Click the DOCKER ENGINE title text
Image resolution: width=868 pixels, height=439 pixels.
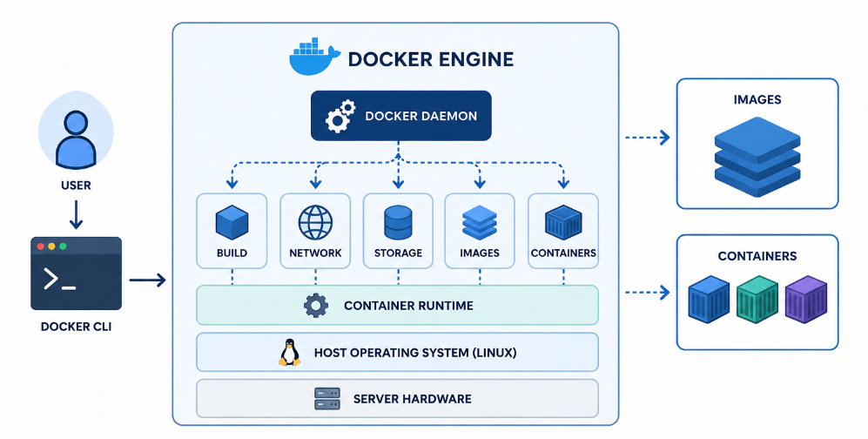coord(431,59)
